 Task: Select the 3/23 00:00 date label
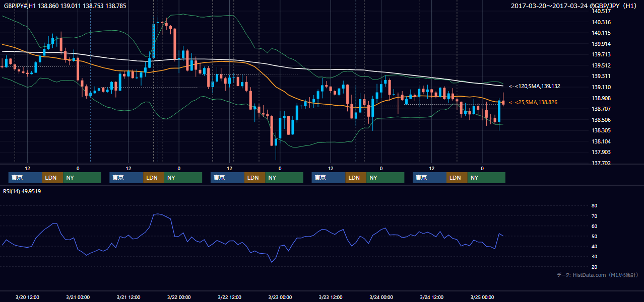point(280,297)
